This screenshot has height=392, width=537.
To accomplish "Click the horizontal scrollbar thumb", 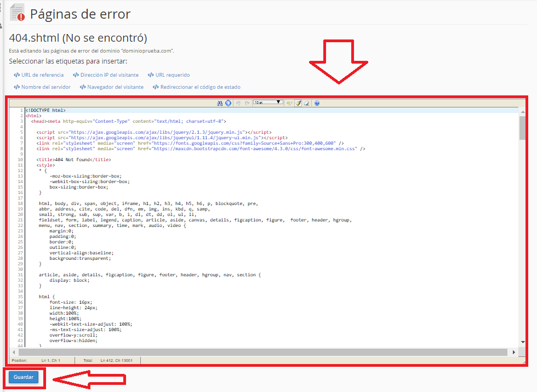I will pos(262,352).
